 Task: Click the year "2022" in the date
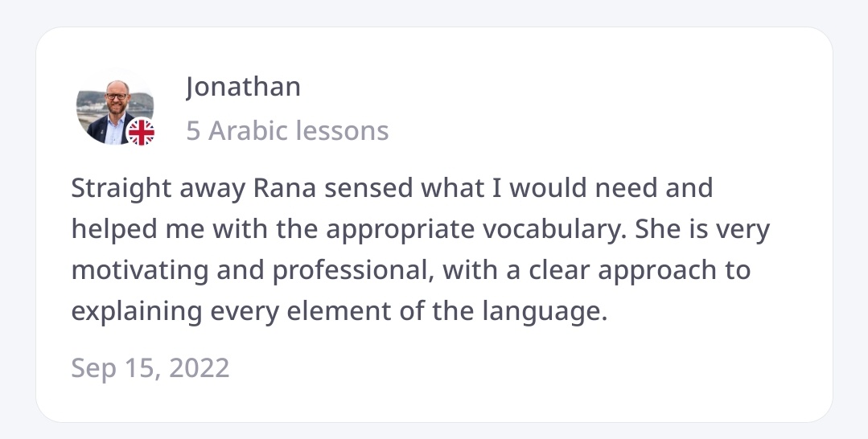(x=198, y=368)
